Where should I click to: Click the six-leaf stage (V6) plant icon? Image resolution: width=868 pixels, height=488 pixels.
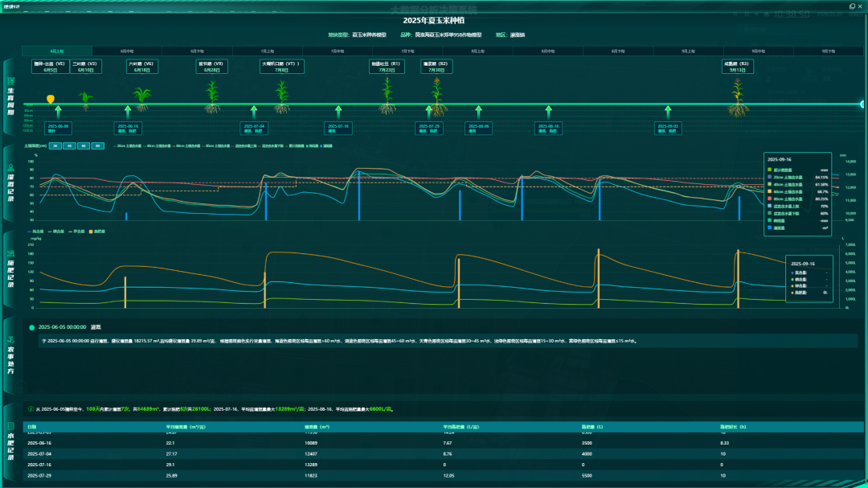coord(141,99)
